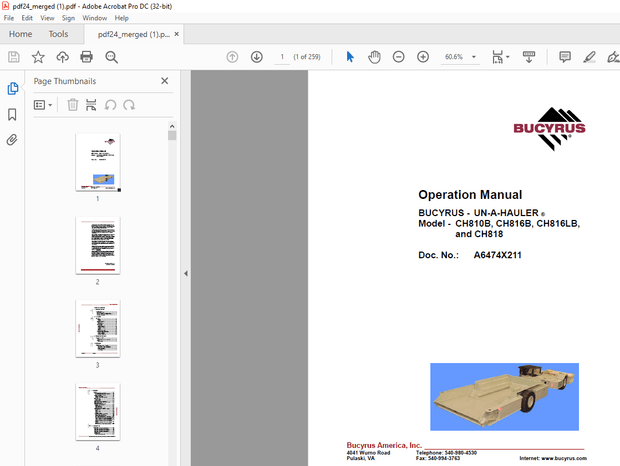Select the pdf24_merged document tab

pos(133,34)
